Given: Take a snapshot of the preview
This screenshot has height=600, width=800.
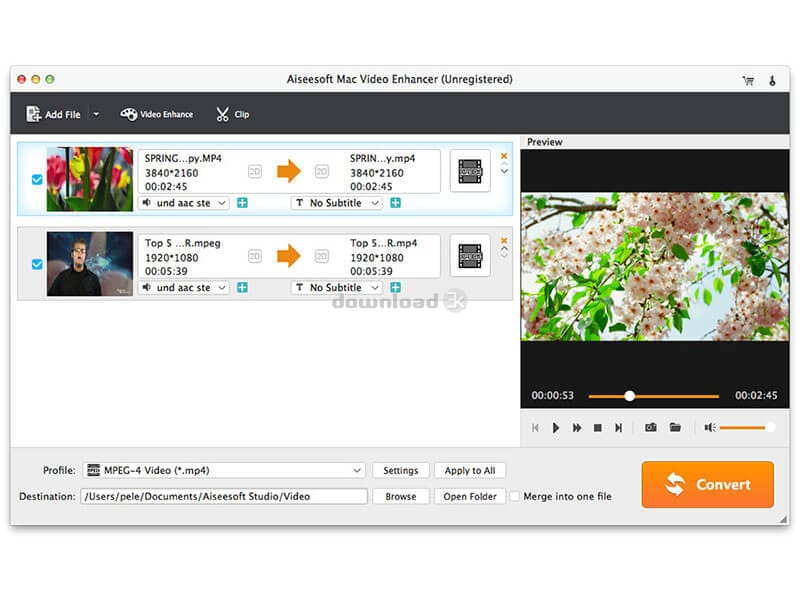Looking at the screenshot, I should [651, 428].
